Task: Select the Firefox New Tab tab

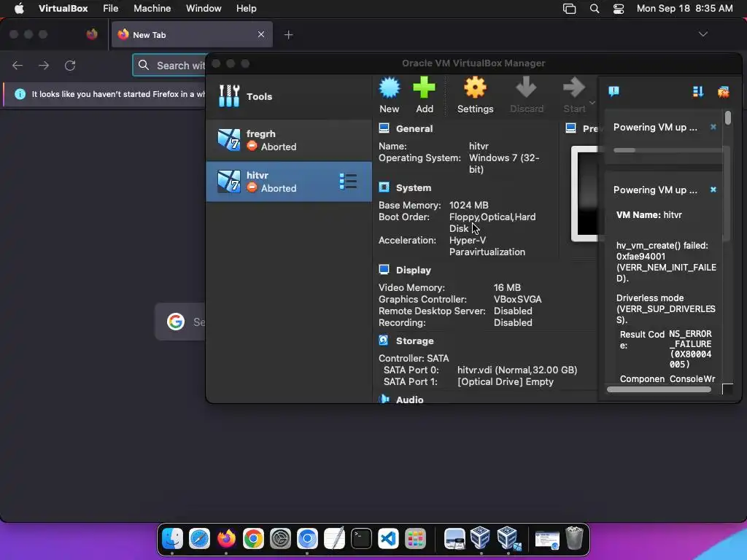Action: coord(192,34)
